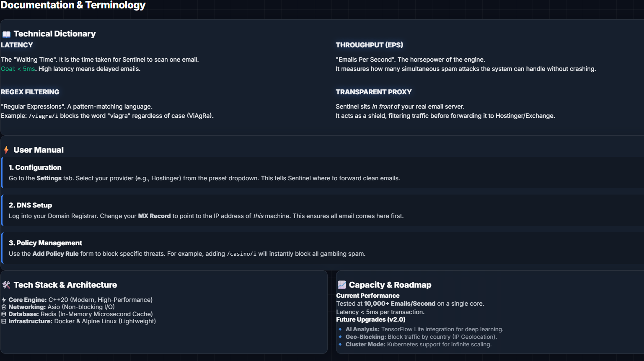644x361 pixels.
Task: Click the 1. Configuration step heading
Action: click(x=35, y=168)
